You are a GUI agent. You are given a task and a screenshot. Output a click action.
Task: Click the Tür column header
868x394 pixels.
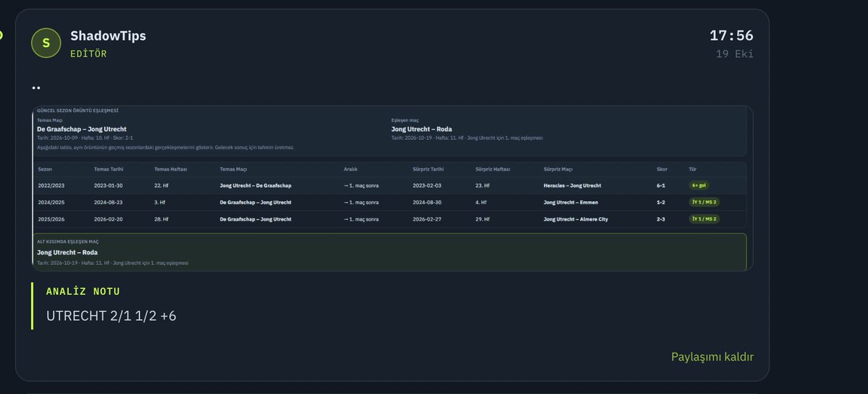pyautogui.click(x=692, y=169)
